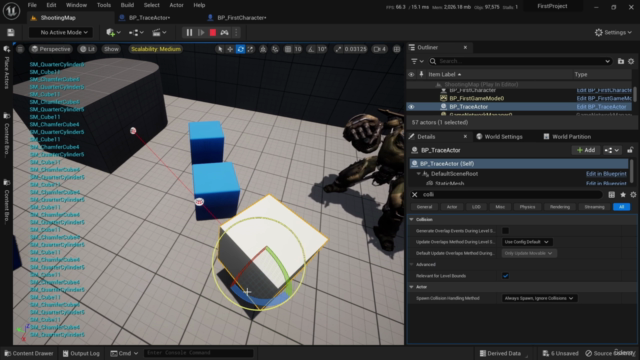The width and height of the screenshot is (640, 360).
Task: Open the Build menu
Action: coord(127,5)
